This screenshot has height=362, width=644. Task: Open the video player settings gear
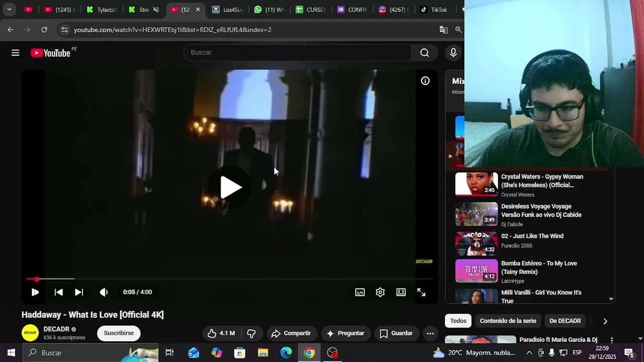coord(380,292)
